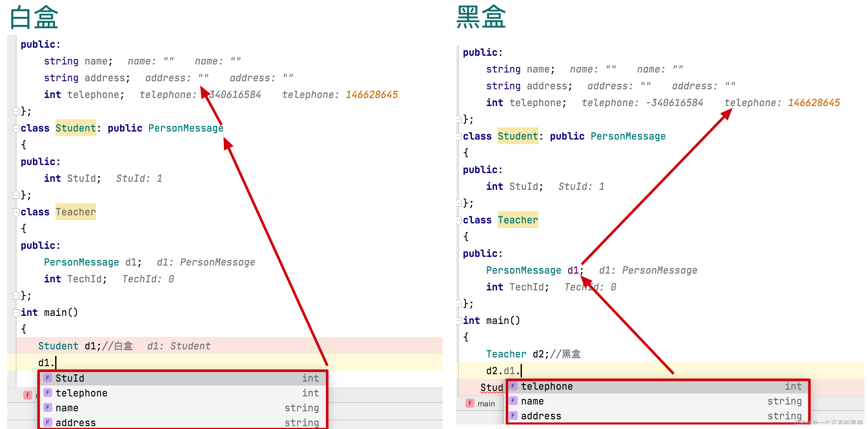
Task: Choose name string suggestion in 黑盒 popup
Action: (657, 401)
